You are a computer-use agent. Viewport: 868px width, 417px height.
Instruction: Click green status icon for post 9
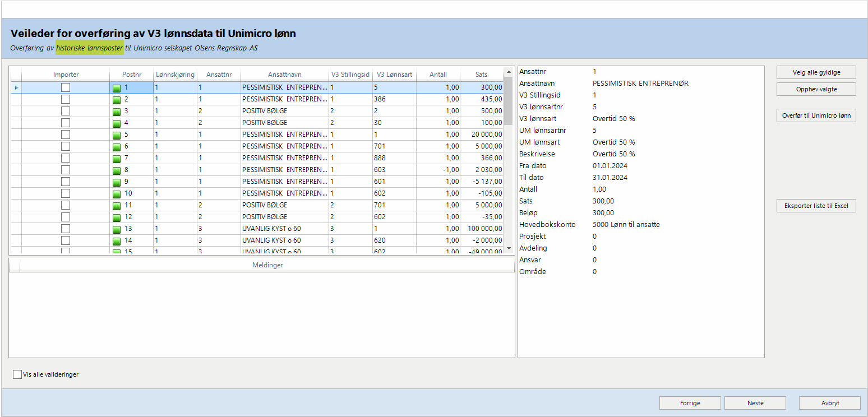coord(117,182)
